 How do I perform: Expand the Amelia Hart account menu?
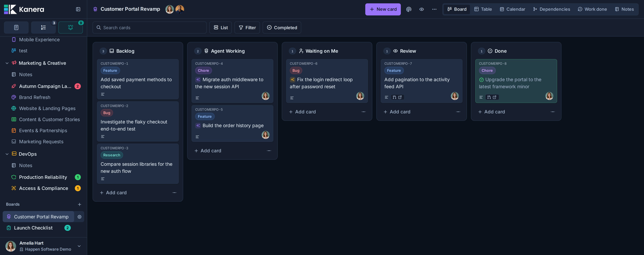pyautogui.click(x=79, y=246)
